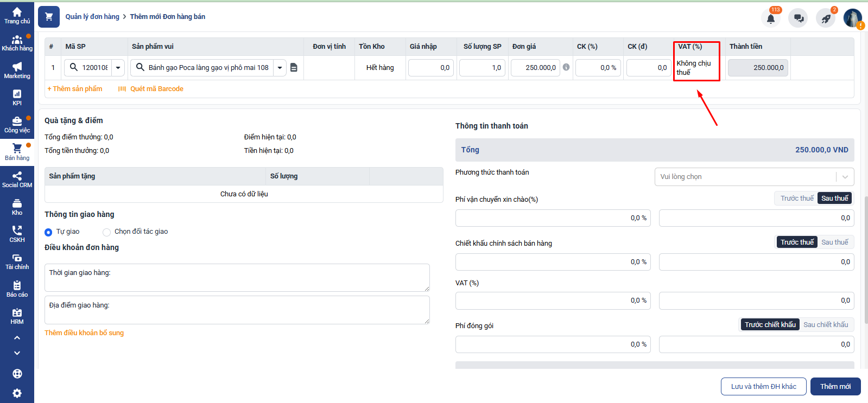Image resolution: width=868 pixels, height=403 pixels.
Task: Open the chat messages icon
Action: pos(799,18)
